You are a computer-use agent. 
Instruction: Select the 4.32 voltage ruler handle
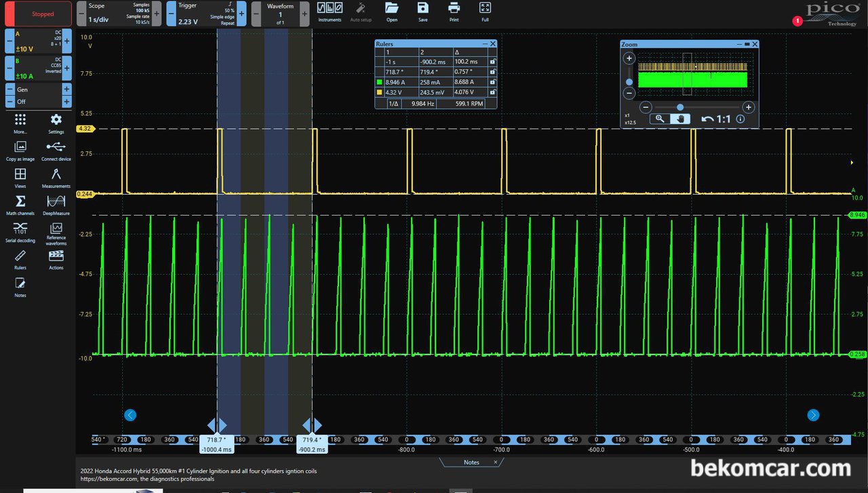[85, 128]
